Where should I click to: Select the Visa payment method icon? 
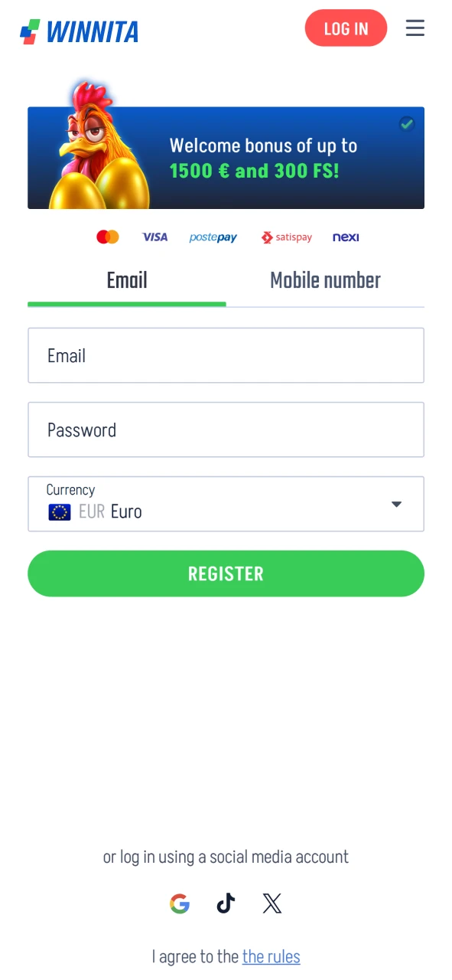pos(155,237)
